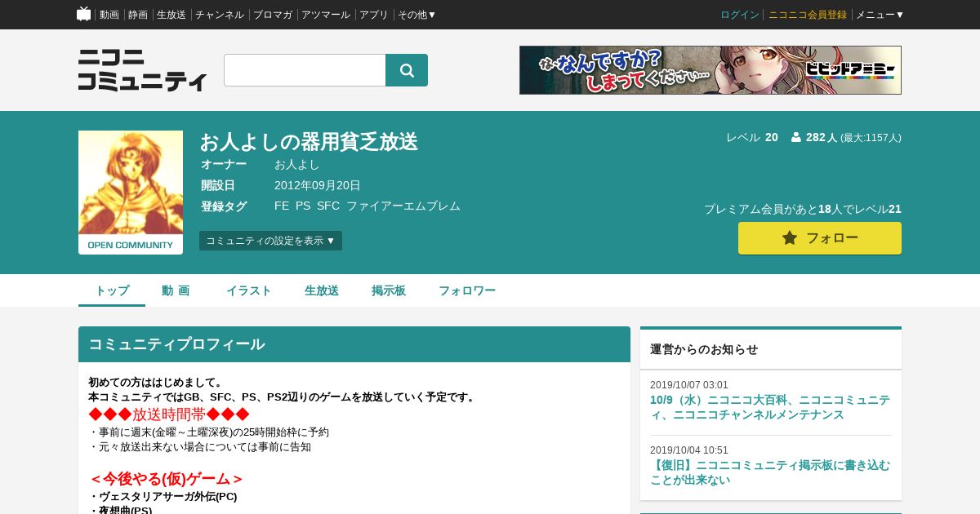The height and width of the screenshot is (514, 980).
Task: Expand the その他▼ dropdown
Action: click(x=417, y=15)
